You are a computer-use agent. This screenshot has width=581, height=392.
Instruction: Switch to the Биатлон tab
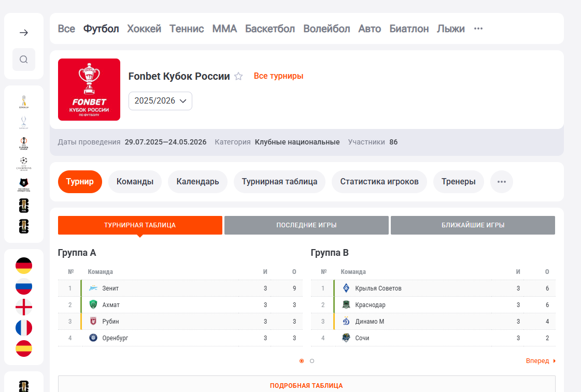pos(409,28)
